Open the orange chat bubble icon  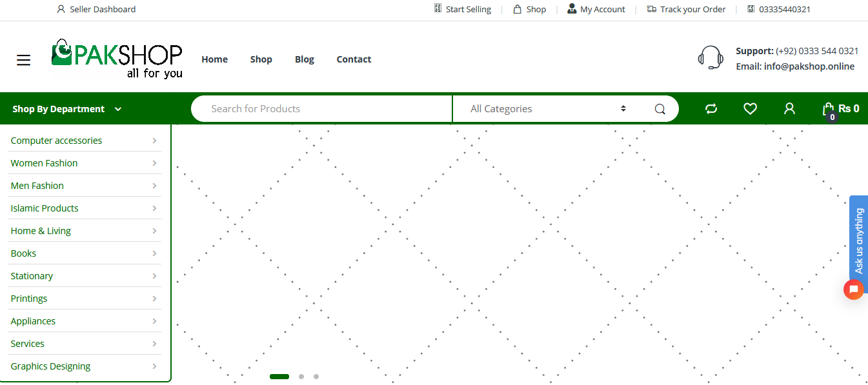[x=853, y=290]
